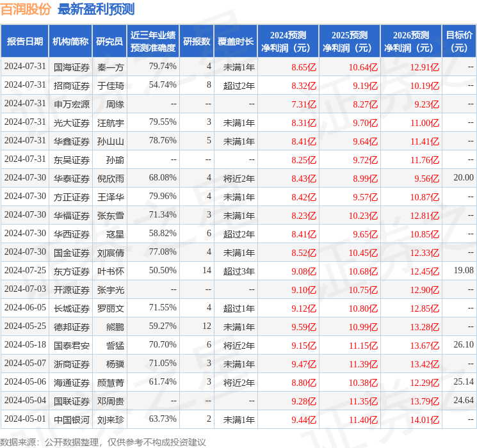This screenshot has width=477, height=448.
Task: Click accuracy value 54.74%
Action: click(163, 84)
